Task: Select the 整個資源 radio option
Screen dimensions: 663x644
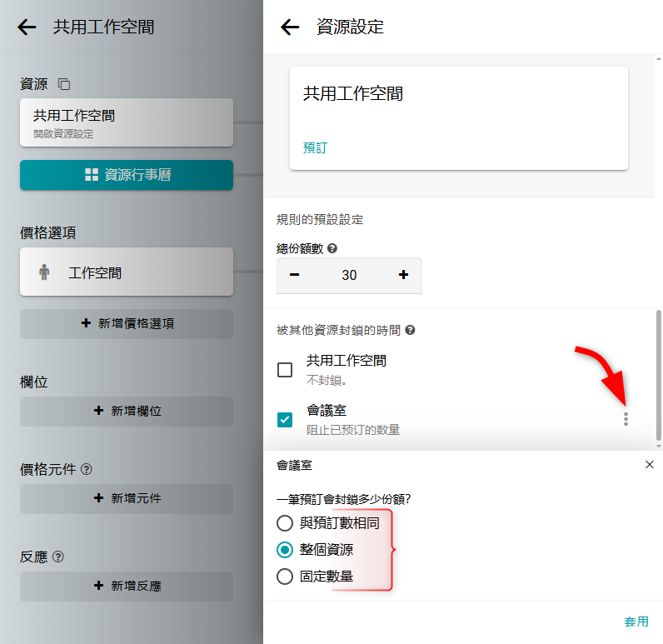Action: (x=285, y=550)
